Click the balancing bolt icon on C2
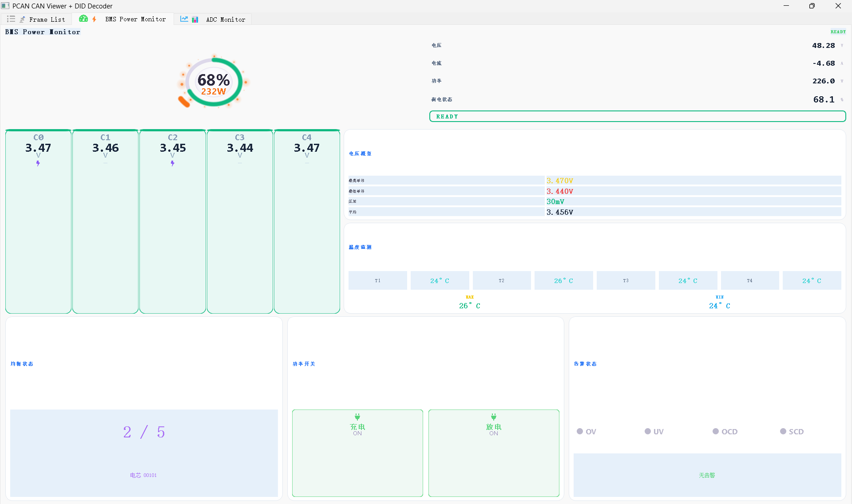 (x=173, y=163)
